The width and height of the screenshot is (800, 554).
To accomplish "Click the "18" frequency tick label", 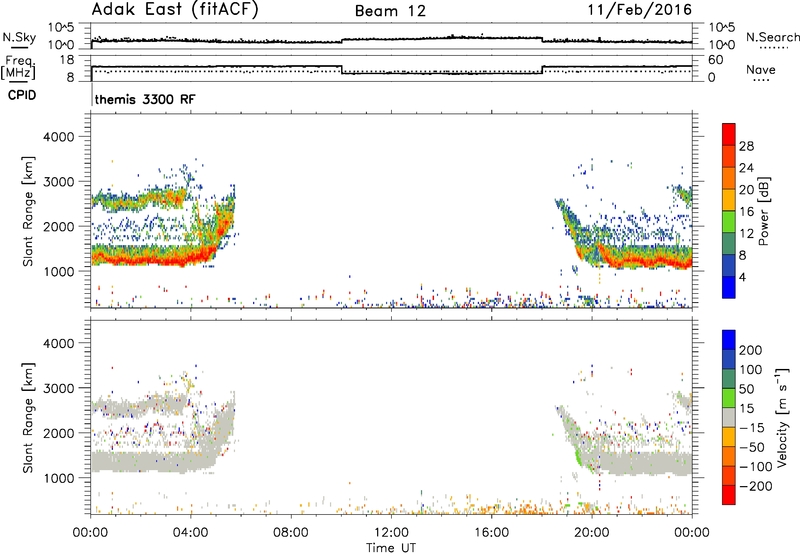I will 67,60.
